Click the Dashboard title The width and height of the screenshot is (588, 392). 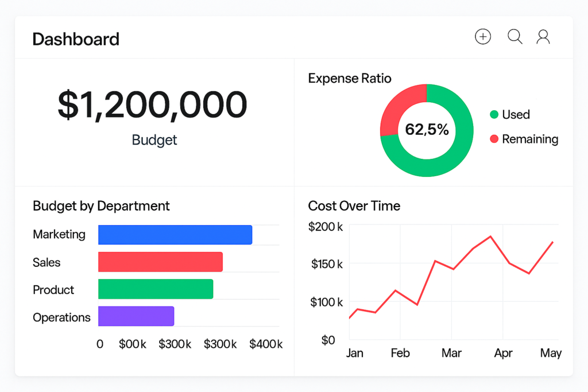76,39
